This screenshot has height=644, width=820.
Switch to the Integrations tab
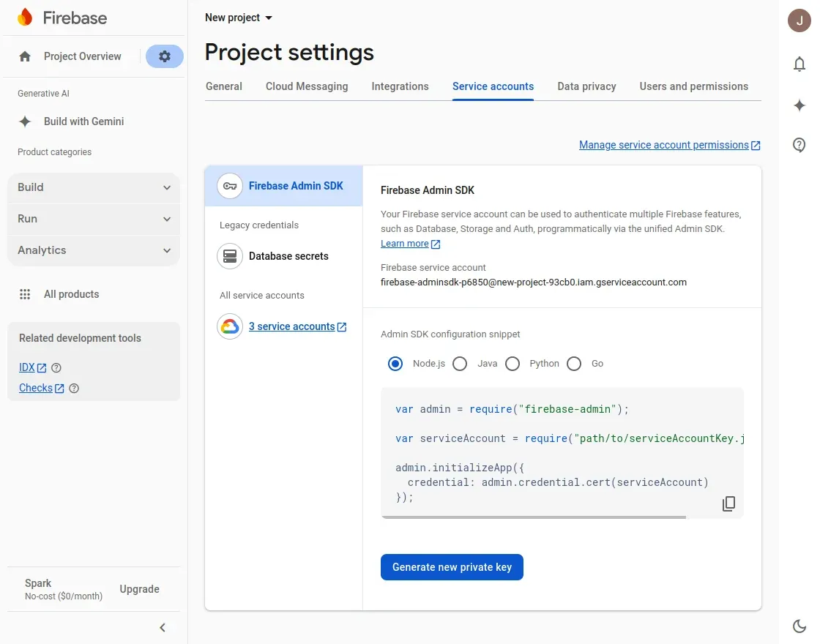pos(400,86)
